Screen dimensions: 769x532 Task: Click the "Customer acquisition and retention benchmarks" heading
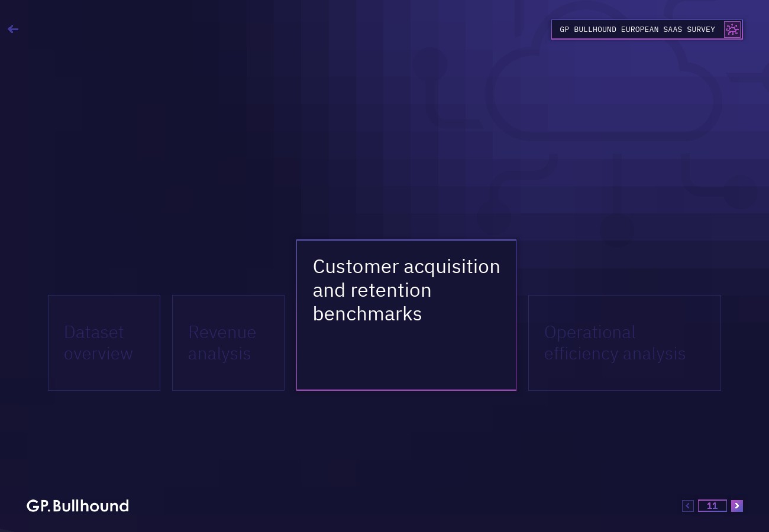406,290
